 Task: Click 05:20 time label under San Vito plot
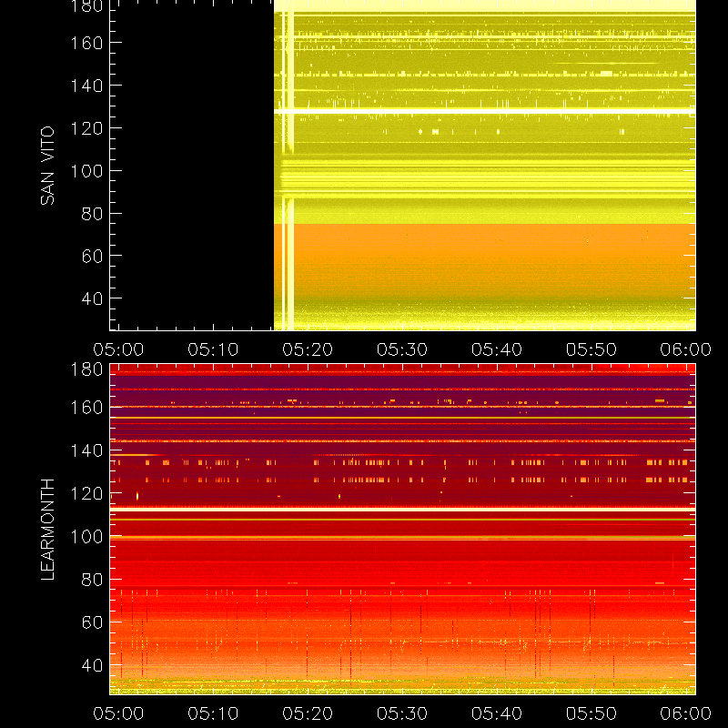coord(308,349)
